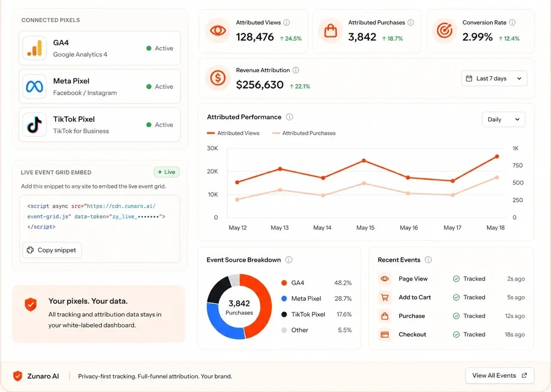The width and height of the screenshot is (551, 392).
Task: Click the May 18 Attributed Views data point
Action: pos(497,157)
